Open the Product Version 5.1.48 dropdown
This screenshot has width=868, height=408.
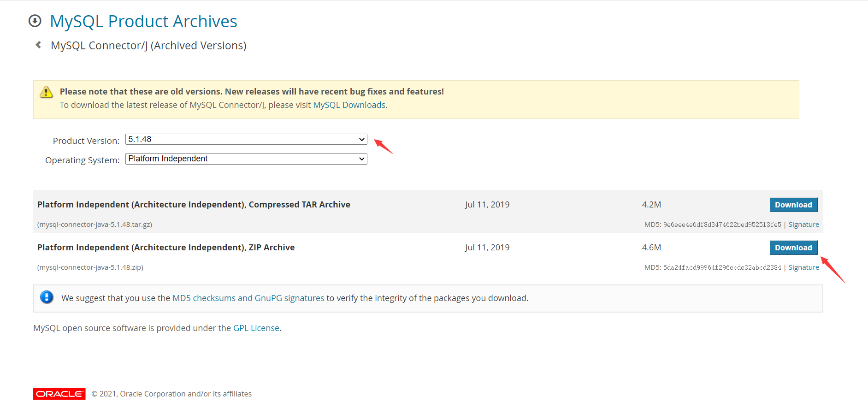pyautogui.click(x=246, y=139)
